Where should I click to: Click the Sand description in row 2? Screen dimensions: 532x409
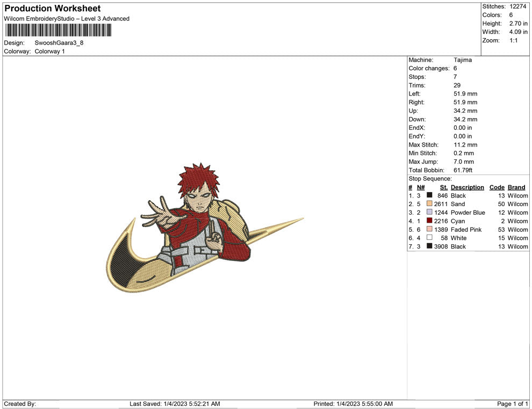(458, 204)
